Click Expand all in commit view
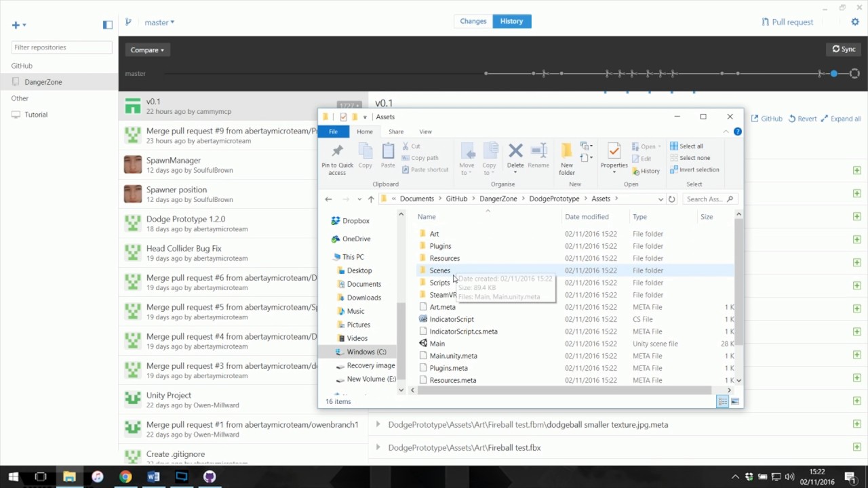868x488 pixels. tap(841, 119)
